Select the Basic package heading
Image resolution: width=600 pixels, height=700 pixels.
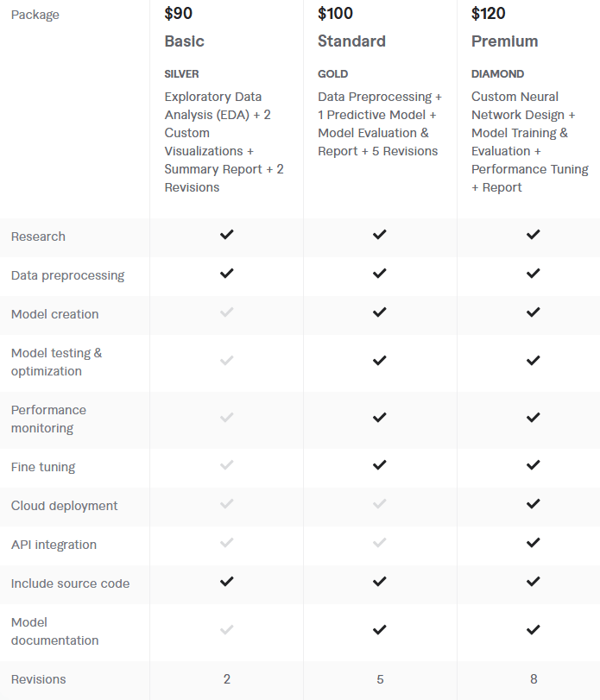coord(185,41)
